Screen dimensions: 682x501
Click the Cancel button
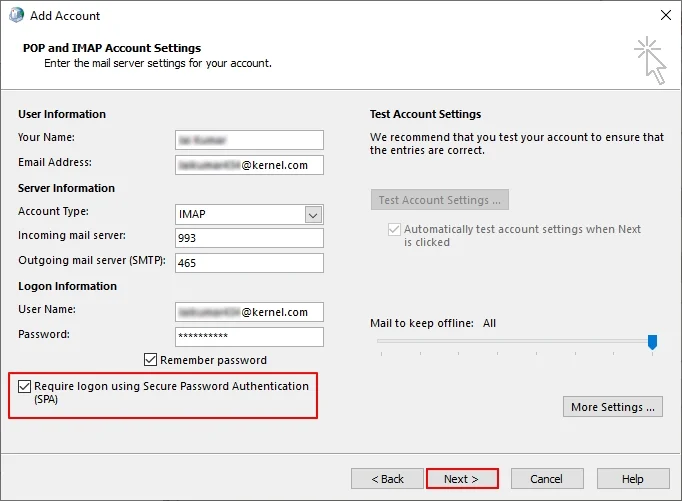click(547, 479)
